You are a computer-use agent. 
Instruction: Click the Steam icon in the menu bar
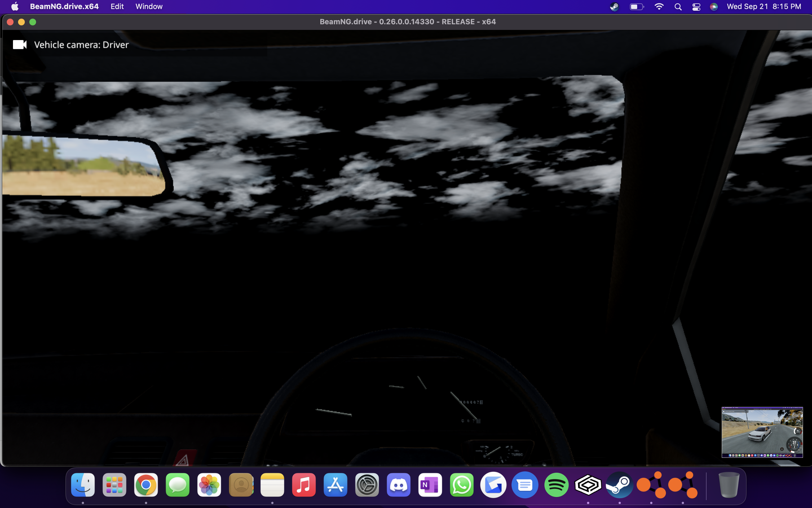[614, 7]
